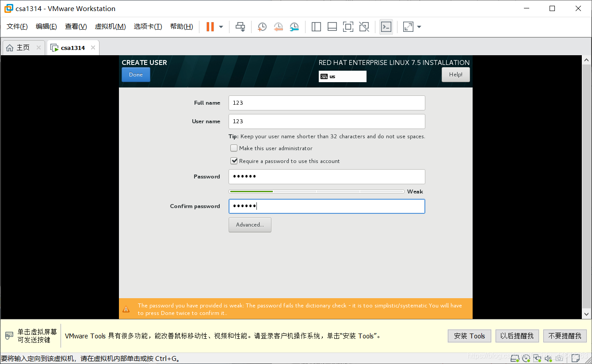Open the stretch display dropdown arrow
Viewport: 592px width, 364px height.
point(419,27)
